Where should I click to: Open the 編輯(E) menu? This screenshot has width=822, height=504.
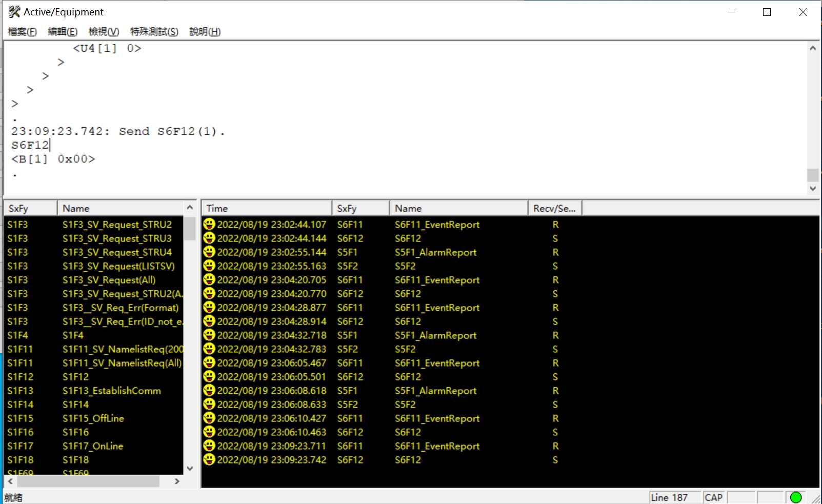click(63, 32)
